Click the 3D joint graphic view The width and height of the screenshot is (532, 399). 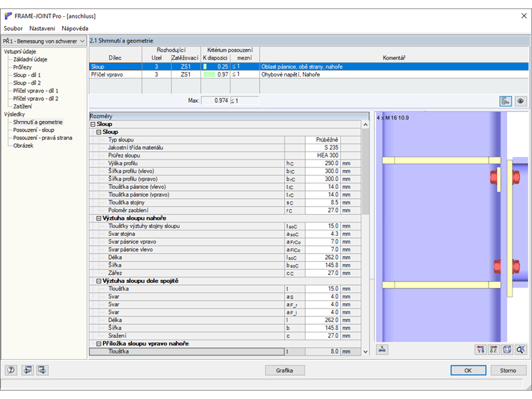tap(451, 227)
